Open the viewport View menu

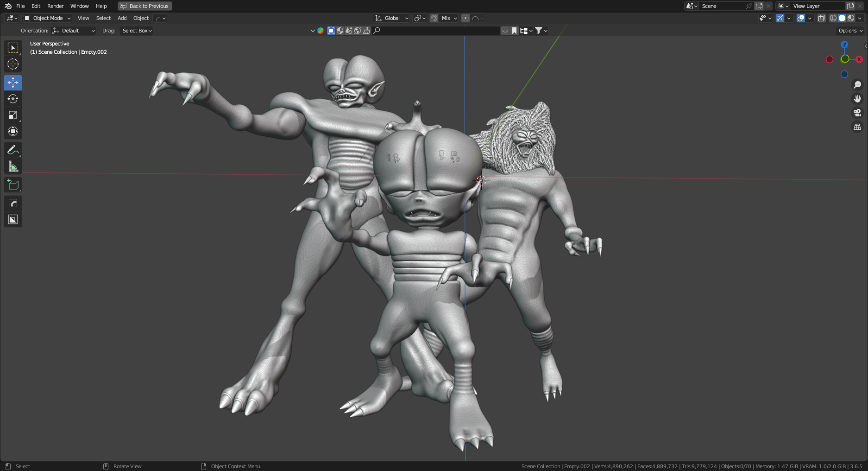coord(83,18)
